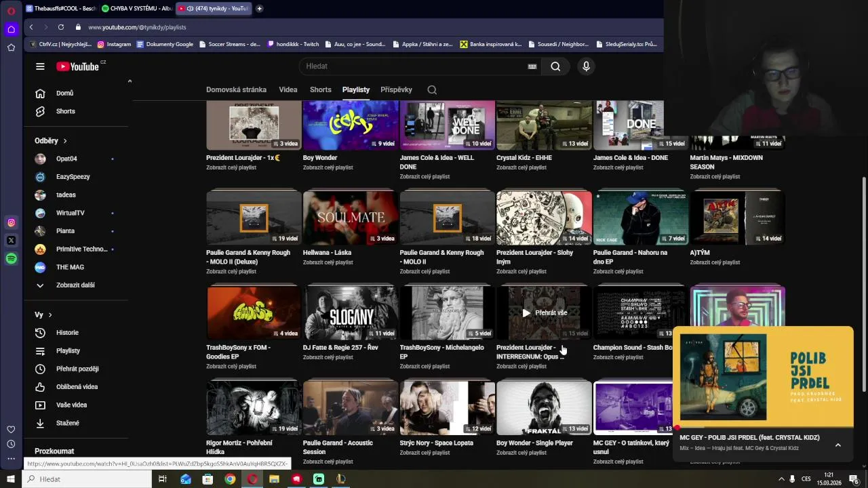Open Opera sidebar heart pinboards icon
The width and height of the screenshot is (868, 488).
[11, 429]
